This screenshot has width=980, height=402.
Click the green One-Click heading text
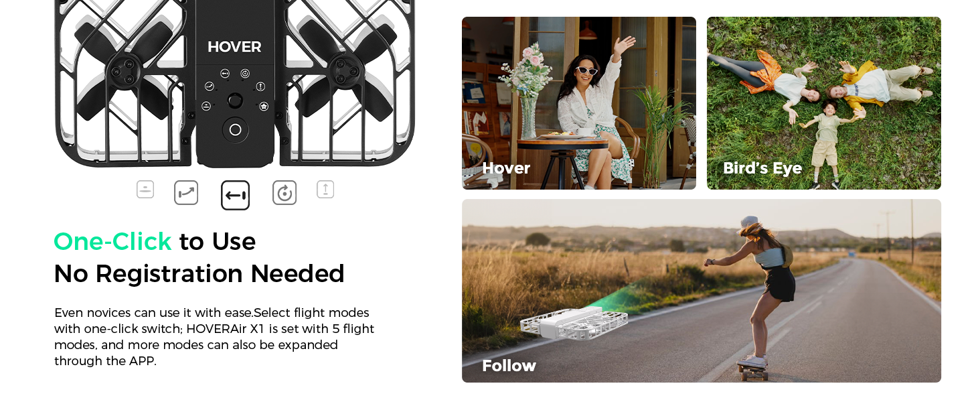click(x=112, y=241)
